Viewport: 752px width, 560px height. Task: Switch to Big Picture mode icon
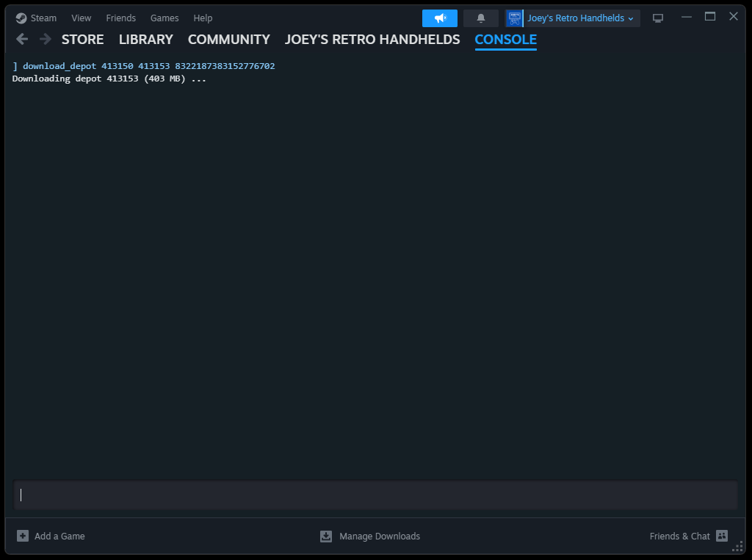click(x=658, y=18)
